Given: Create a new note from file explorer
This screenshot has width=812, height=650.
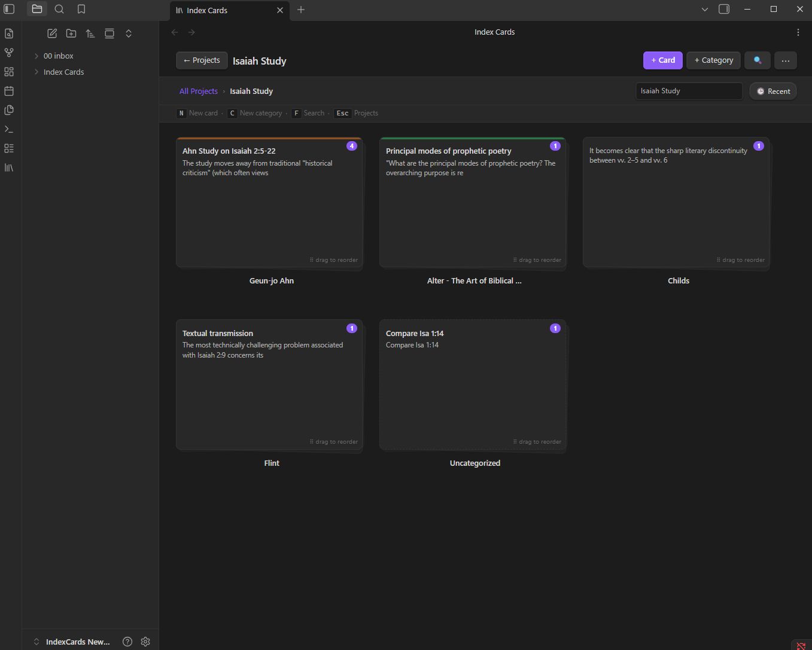Looking at the screenshot, I should pyautogui.click(x=52, y=33).
